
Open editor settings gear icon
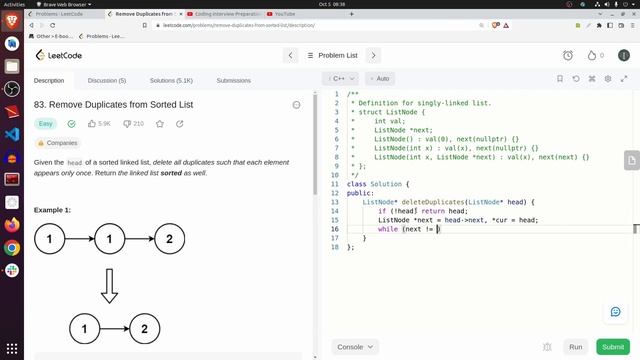pos(608,78)
